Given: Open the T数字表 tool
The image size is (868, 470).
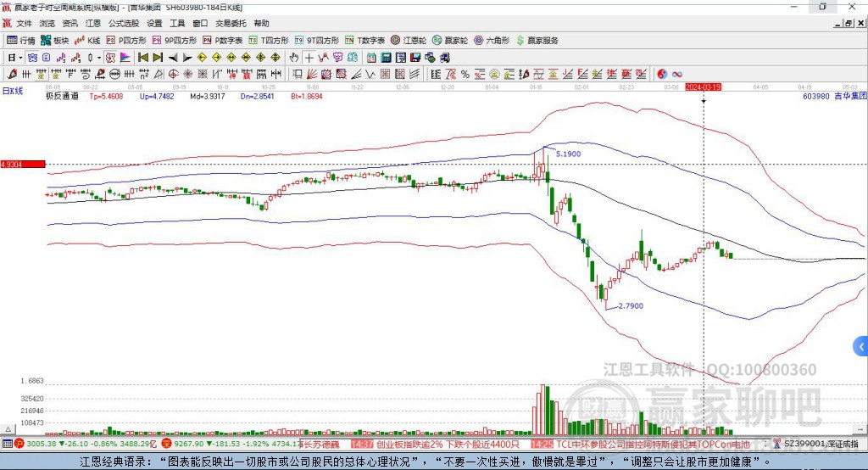Looking at the screenshot, I should pos(364,41).
